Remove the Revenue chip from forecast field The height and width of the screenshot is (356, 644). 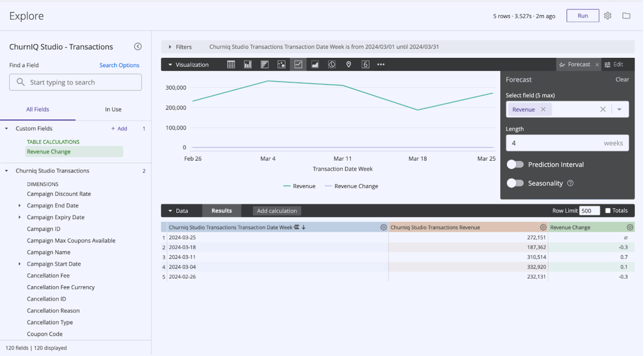[x=543, y=109]
